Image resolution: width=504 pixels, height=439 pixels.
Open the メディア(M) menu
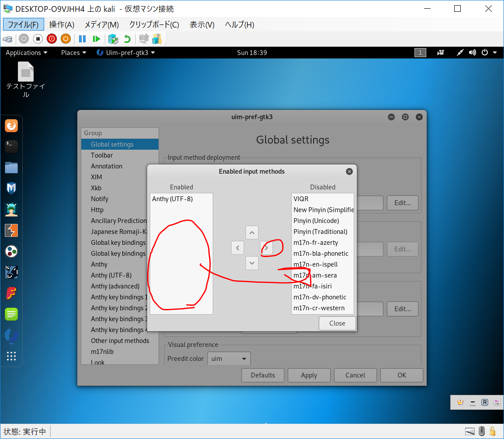pyautogui.click(x=101, y=25)
